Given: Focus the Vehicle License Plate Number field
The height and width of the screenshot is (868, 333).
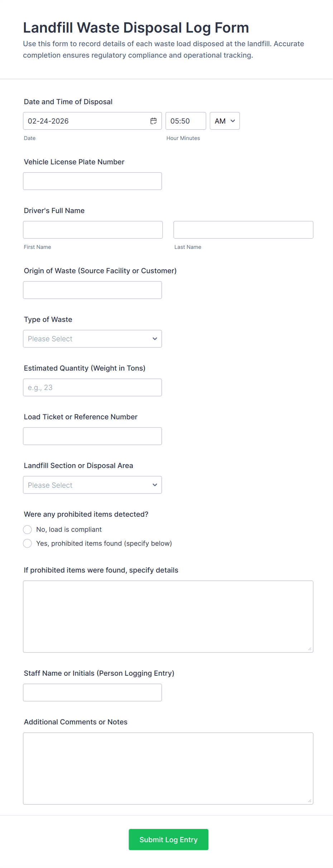Looking at the screenshot, I should (92, 181).
